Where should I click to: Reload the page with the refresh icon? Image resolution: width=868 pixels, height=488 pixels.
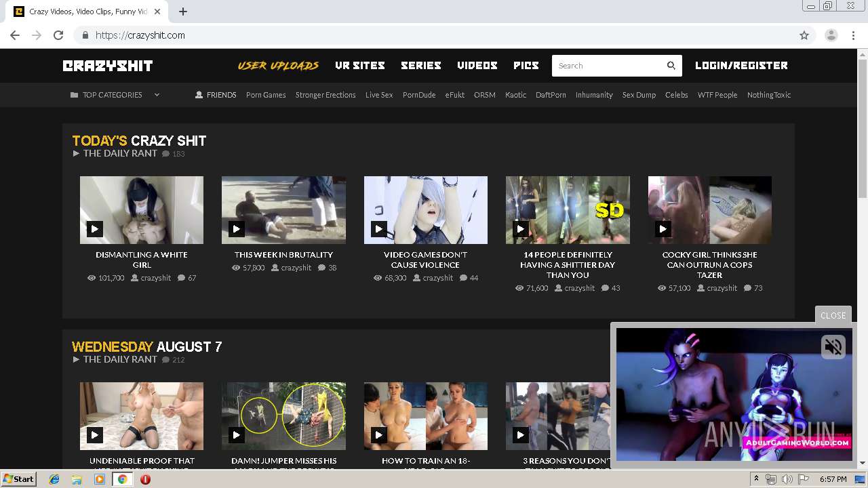[58, 35]
